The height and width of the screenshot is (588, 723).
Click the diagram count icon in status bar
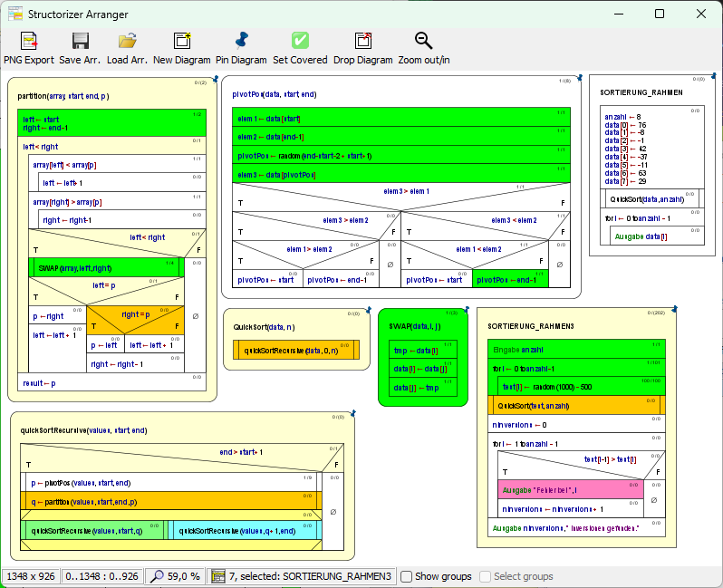[x=218, y=576]
